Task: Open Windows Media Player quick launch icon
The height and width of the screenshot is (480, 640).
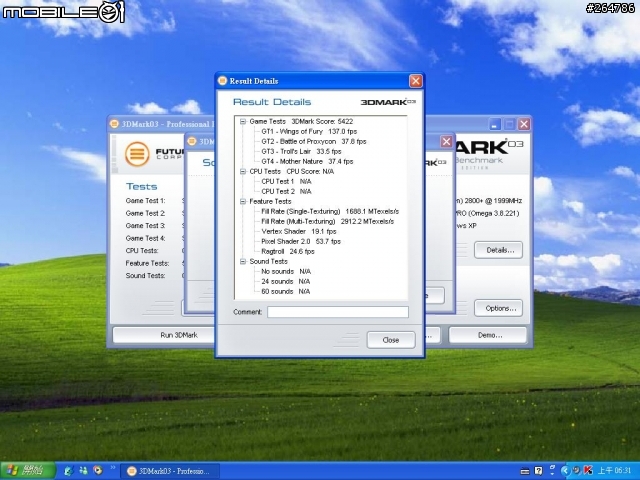Action: tap(98, 471)
